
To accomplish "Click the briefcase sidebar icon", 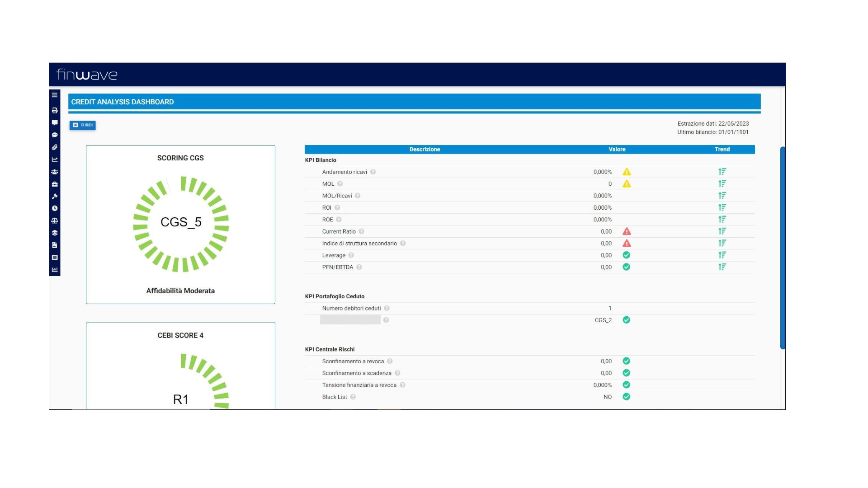I will click(x=55, y=184).
